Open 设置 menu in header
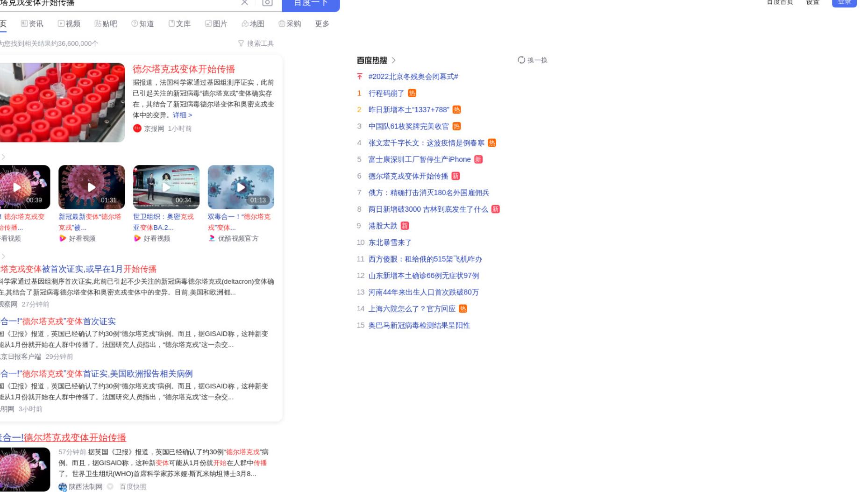Viewport: 868px width, 492px height. [x=813, y=2]
